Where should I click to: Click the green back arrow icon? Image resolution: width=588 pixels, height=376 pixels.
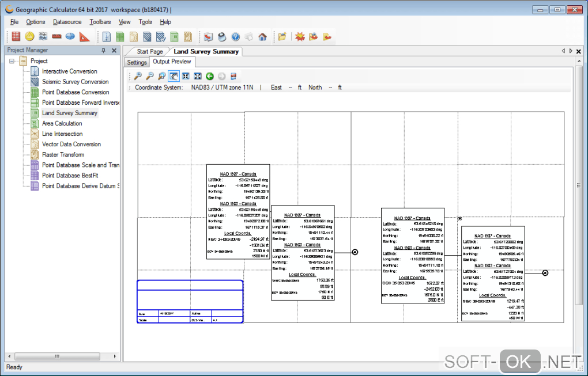coord(209,76)
